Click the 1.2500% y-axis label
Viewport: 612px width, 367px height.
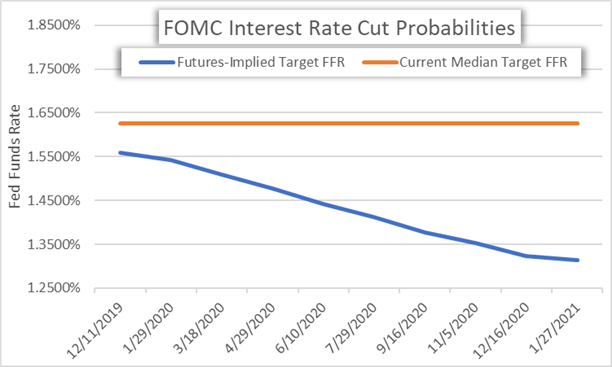pos(53,288)
